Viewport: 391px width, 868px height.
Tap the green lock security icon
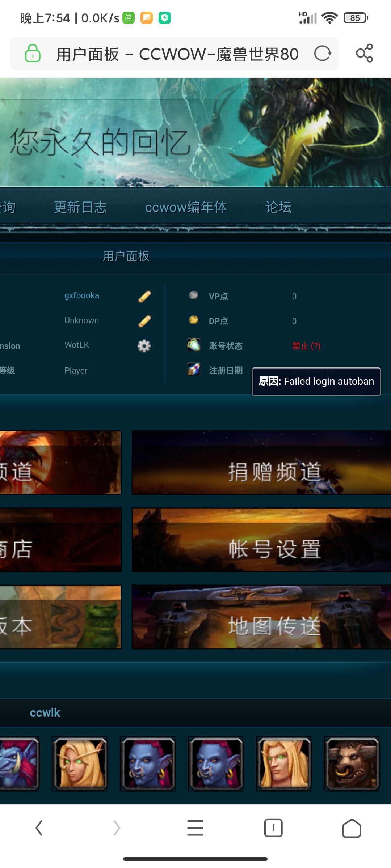[x=33, y=54]
